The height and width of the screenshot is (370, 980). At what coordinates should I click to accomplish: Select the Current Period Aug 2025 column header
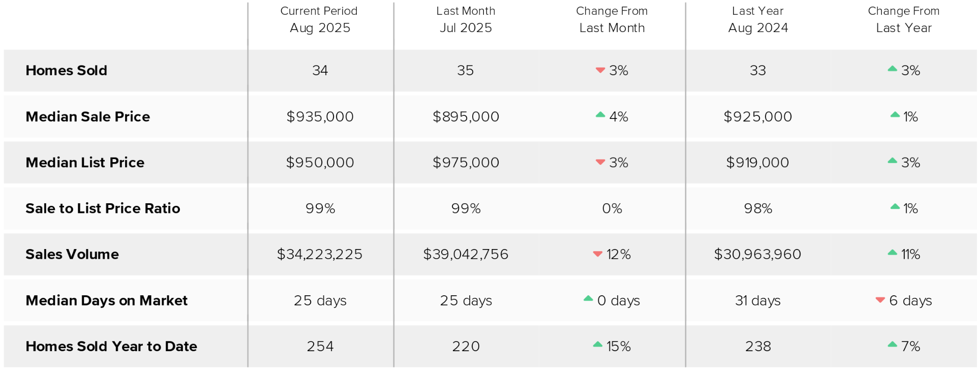click(320, 19)
